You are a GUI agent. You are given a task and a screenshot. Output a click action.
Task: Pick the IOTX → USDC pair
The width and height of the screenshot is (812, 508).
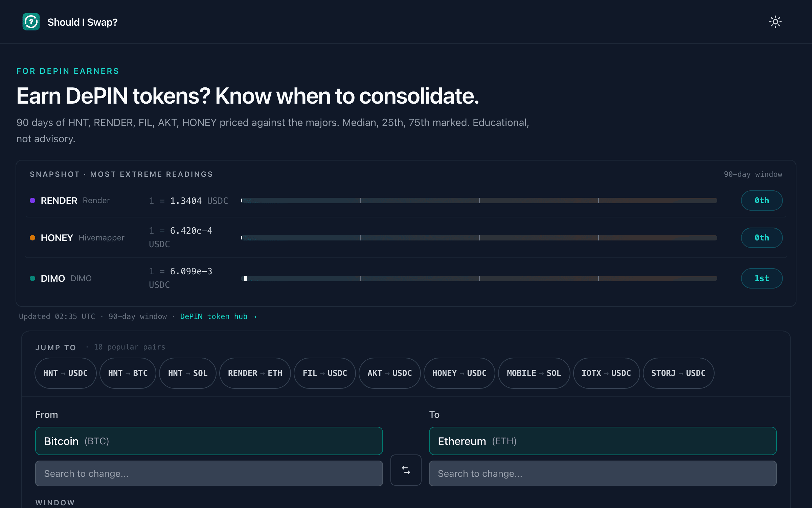point(606,373)
